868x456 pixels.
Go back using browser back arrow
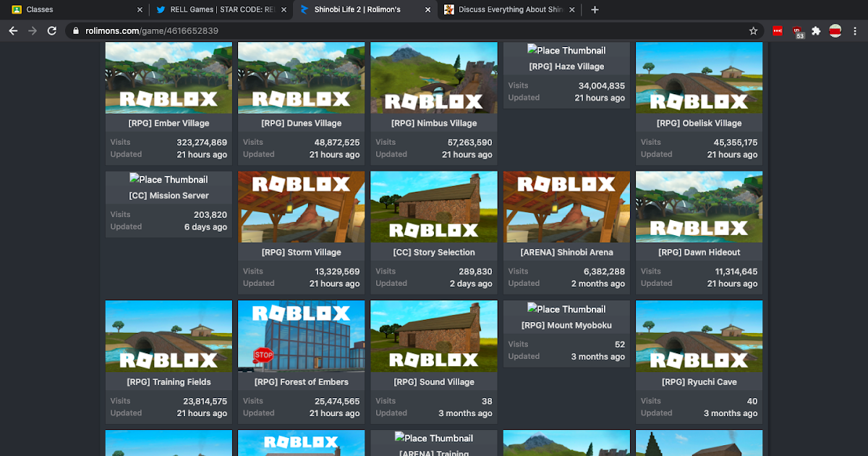[13, 31]
